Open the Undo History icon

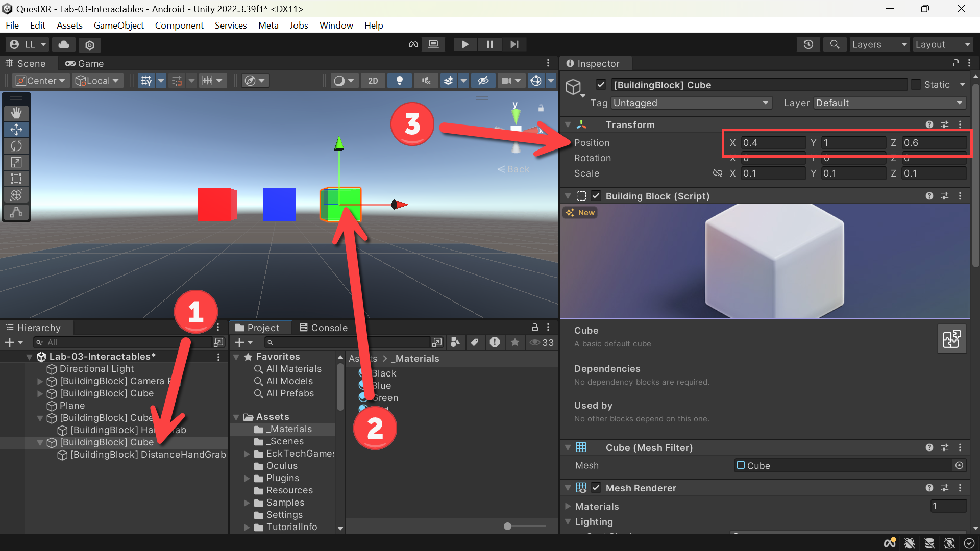tap(808, 44)
